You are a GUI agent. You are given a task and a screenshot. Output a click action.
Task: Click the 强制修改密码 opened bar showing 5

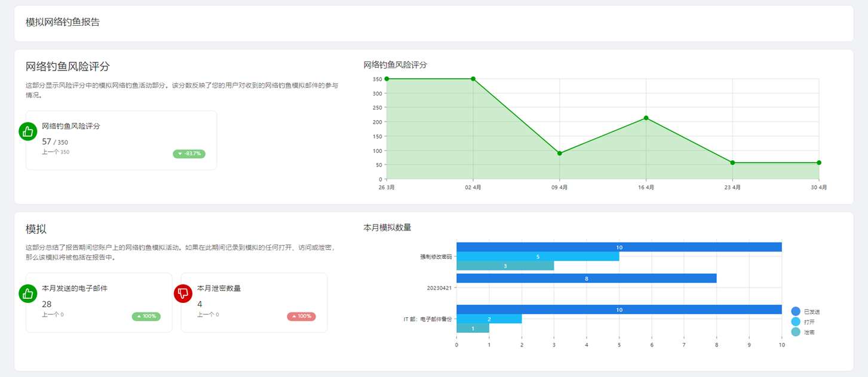click(538, 257)
